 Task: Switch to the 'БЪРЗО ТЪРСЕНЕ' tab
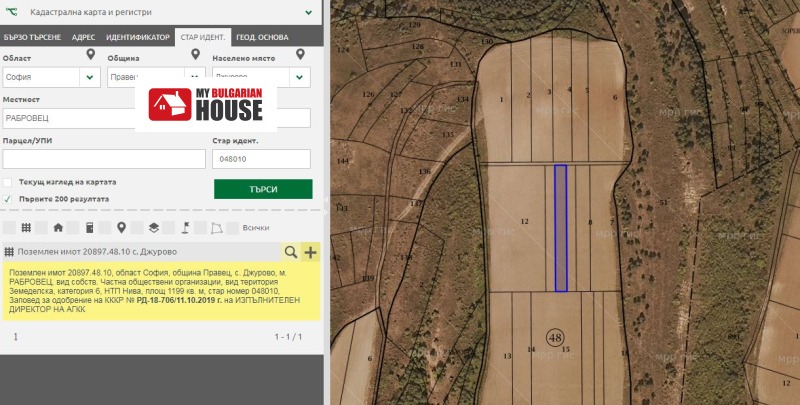pos(32,36)
